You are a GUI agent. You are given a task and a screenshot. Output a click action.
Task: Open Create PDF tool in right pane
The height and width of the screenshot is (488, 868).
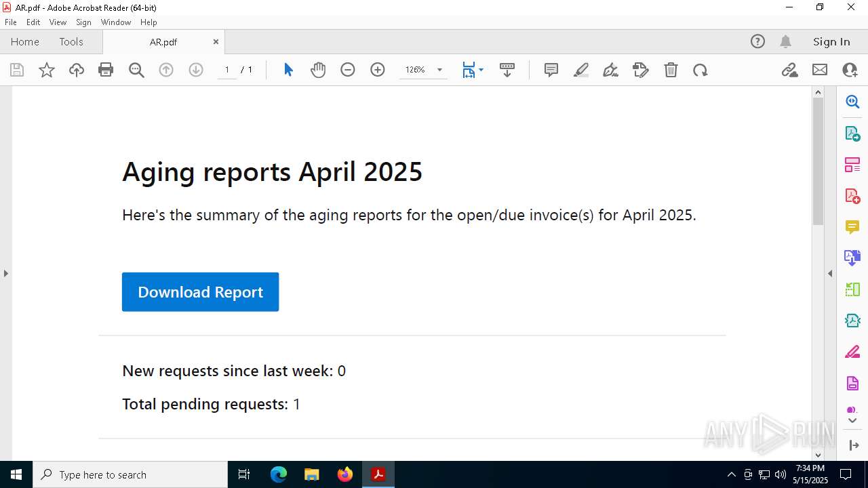[x=852, y=196]
